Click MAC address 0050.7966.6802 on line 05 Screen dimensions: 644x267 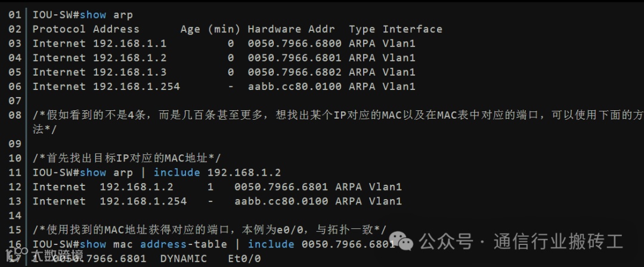click(x=295, y=72)
